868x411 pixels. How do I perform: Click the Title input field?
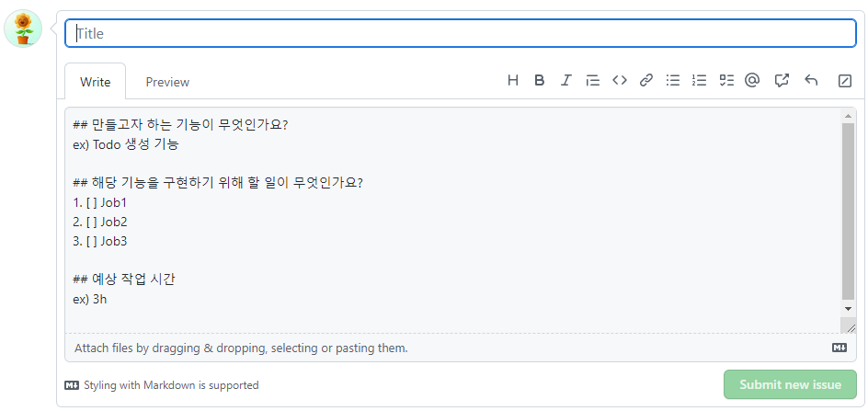[461, 34]
